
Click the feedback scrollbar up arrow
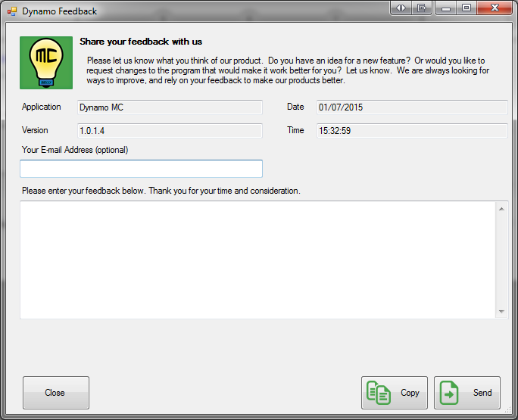pos(501,209)
